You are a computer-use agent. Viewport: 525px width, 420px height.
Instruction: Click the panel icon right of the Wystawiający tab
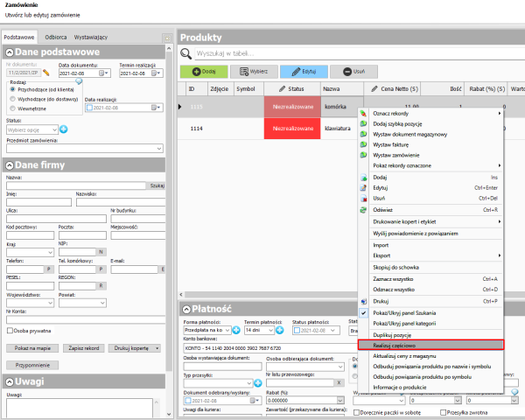point(167,38)
